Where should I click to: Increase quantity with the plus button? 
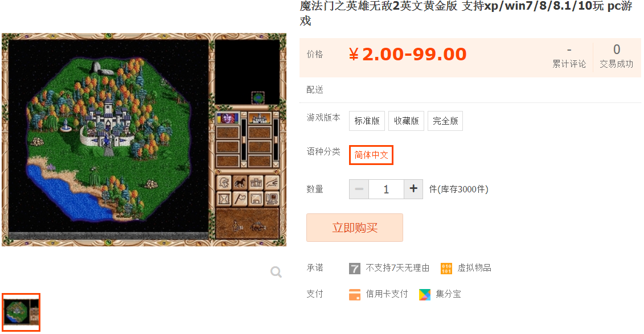pyautogui.click(x=413, y=189)
